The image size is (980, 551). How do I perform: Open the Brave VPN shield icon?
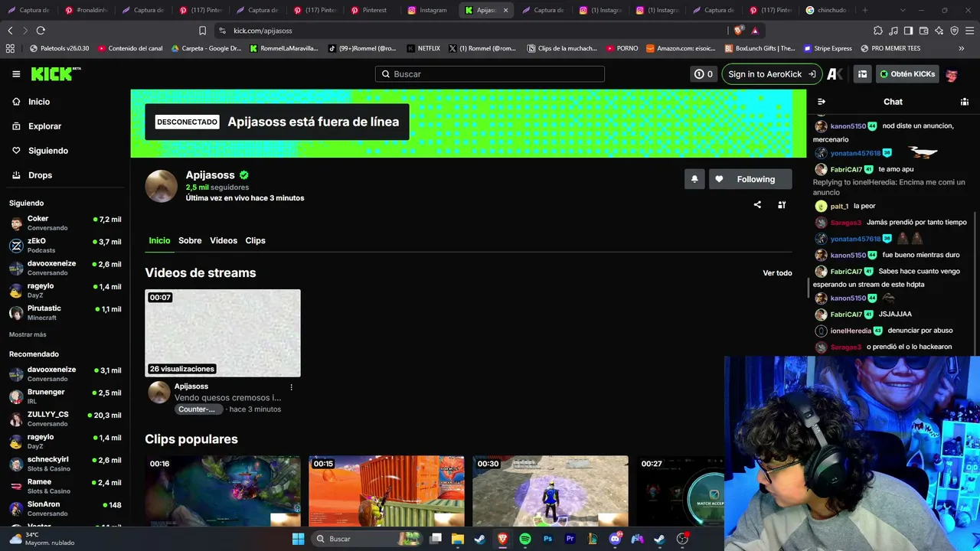tap(954, 31)
